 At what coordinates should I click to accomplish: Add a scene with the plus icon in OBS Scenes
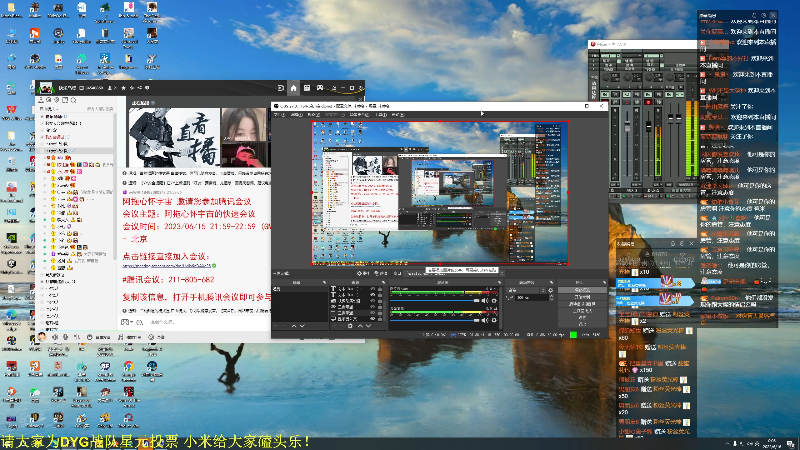(275, 326)
